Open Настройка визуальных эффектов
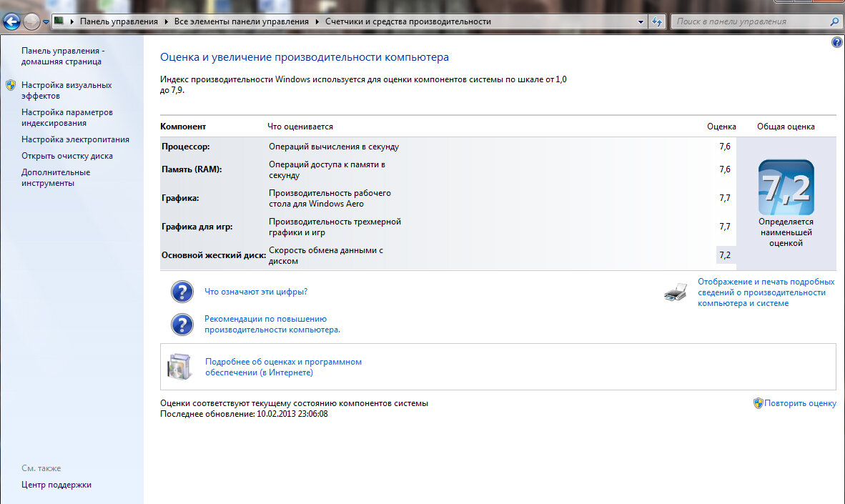Viewport: 845px width, 504px height. click(66, 91)
